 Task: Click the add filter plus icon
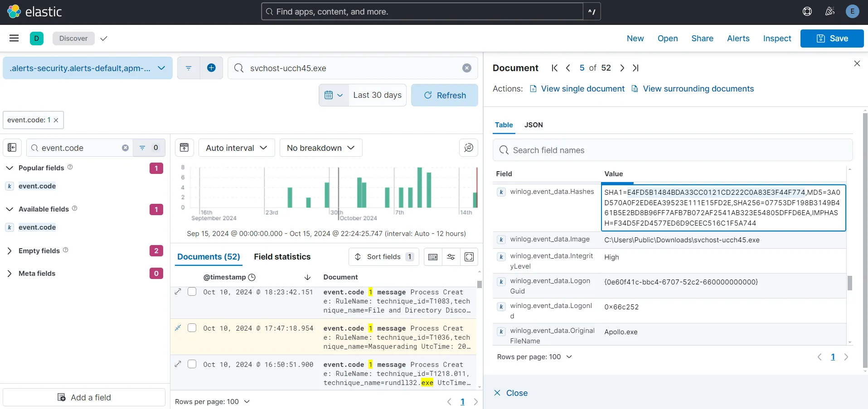tap(211, 68)
